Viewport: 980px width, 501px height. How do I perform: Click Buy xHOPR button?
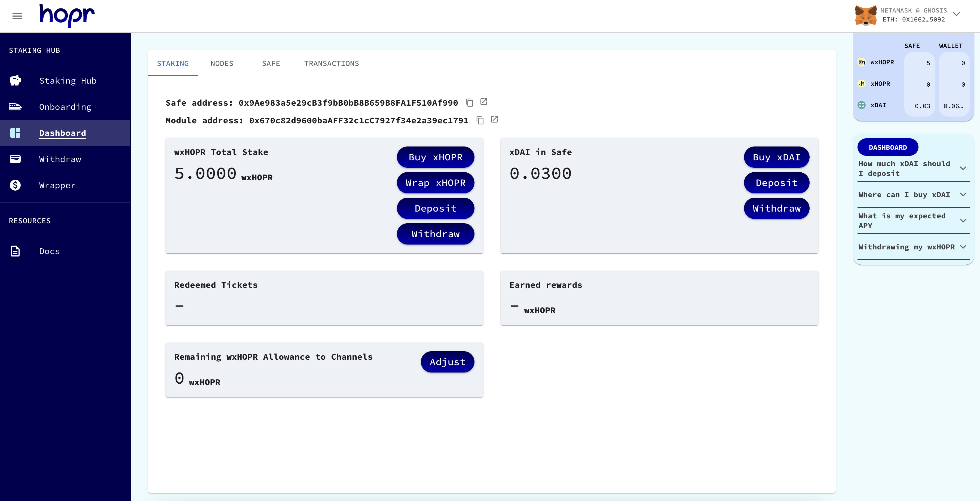pos(435,157)
